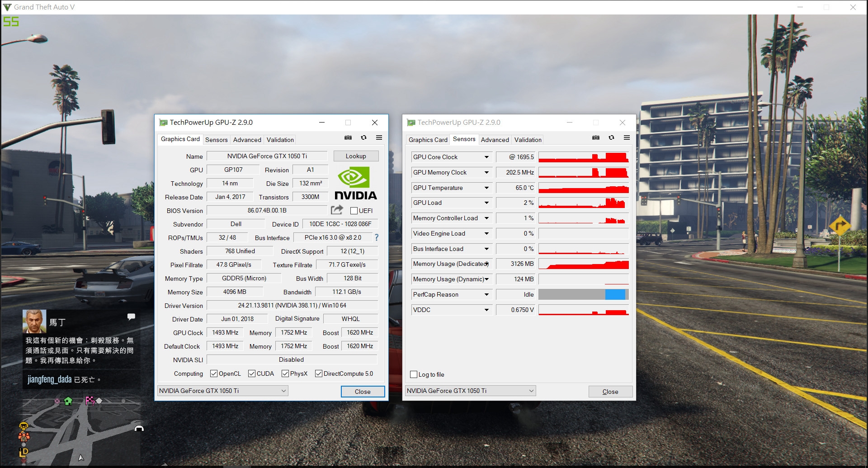Viewport: 868px width, 468px height.
Task: Open the hamburger menu in left GPU-Z window
Action: click(x=379, y=137)
